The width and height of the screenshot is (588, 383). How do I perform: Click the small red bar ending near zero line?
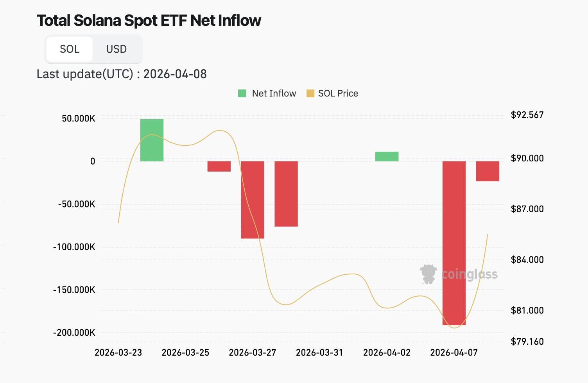click(x=219, y=166)
